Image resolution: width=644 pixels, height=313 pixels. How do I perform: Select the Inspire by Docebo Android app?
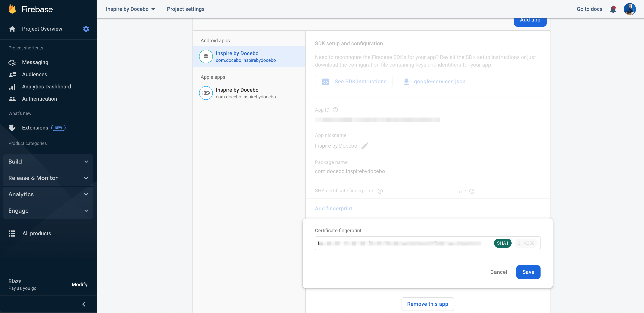click(248, 56)
